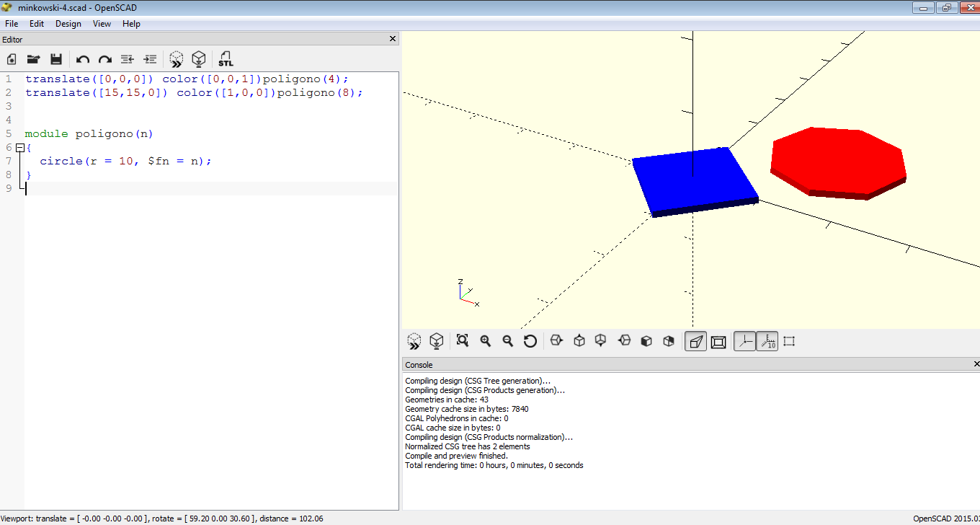Create a new file from editor toolbar
The height and width of the screenshot is (525, 980).
[x=12, y=59]
